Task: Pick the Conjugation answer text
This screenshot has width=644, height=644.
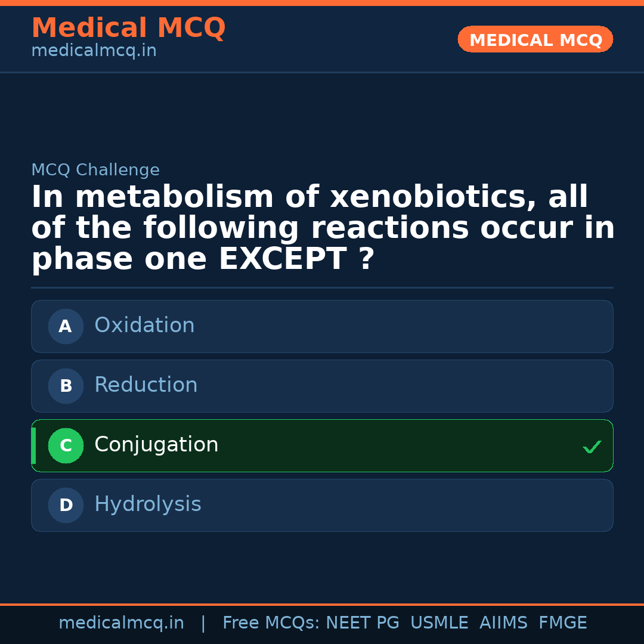Action: pyautogui.click(x=156, y=445)
